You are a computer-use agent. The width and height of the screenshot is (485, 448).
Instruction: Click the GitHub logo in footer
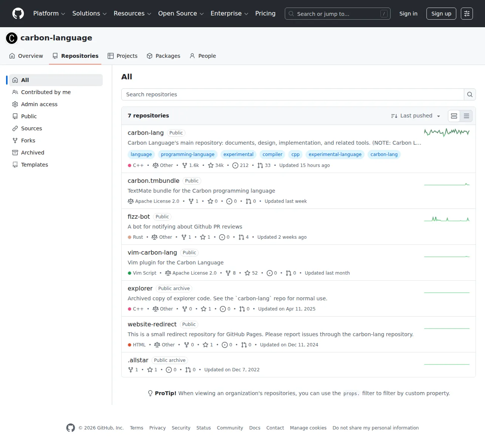point(71,428)
